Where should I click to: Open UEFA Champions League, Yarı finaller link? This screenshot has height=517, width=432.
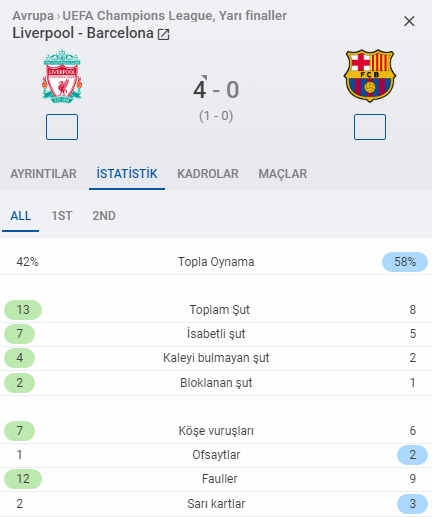[x=175, y=16]
